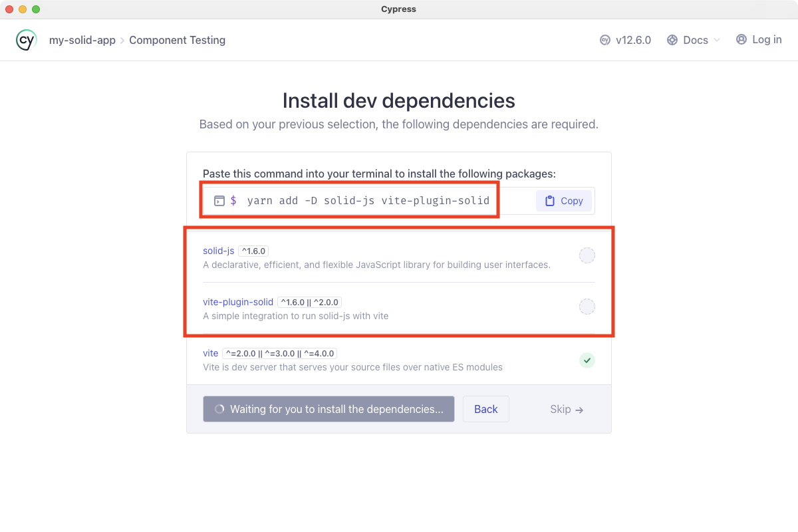
Task: Open the vite package link
Action: coord(210,353)
